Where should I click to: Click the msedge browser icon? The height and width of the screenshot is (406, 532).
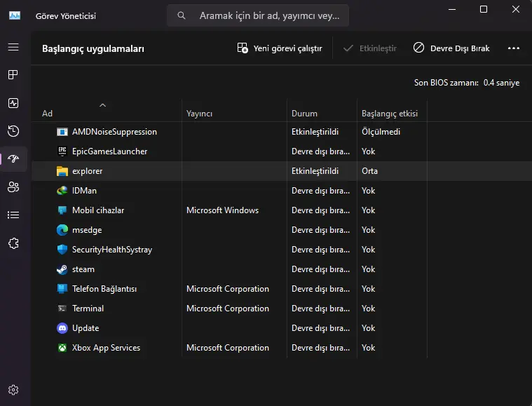tap(62, 230)
